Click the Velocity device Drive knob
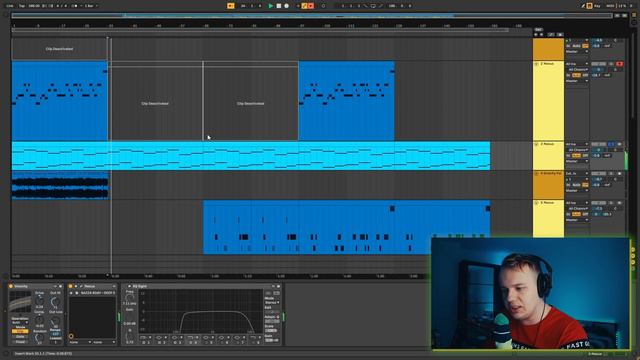The image size is (640, 360). pos(40,301)
